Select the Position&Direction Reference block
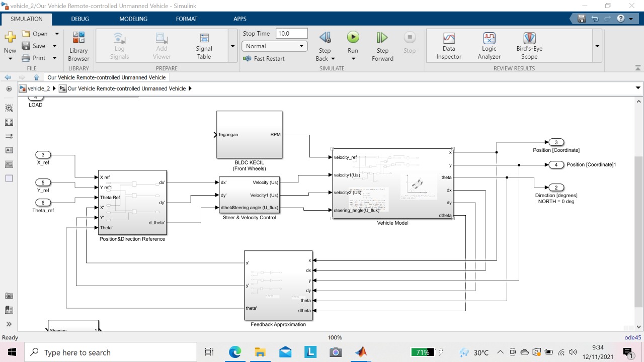 132,202
